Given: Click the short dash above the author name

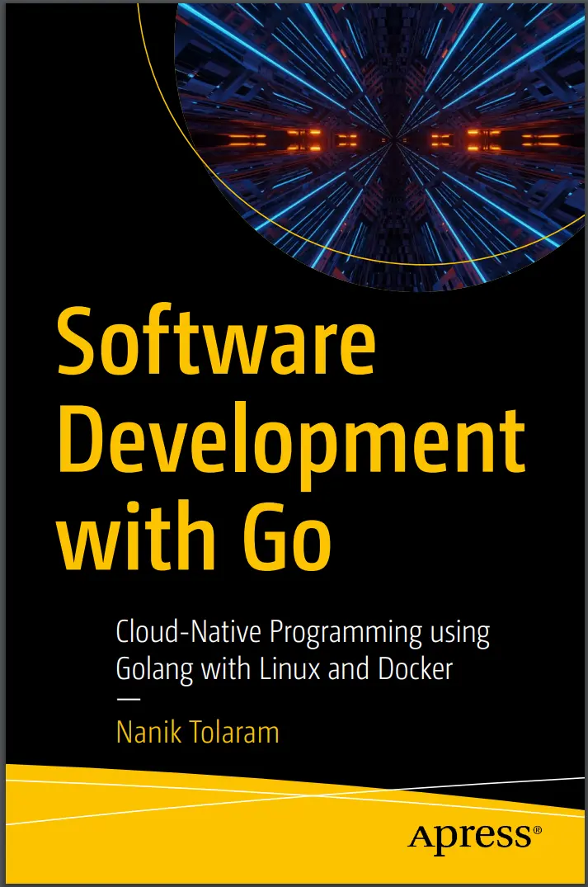Looking at the screenshot, I should pos(128,700).
